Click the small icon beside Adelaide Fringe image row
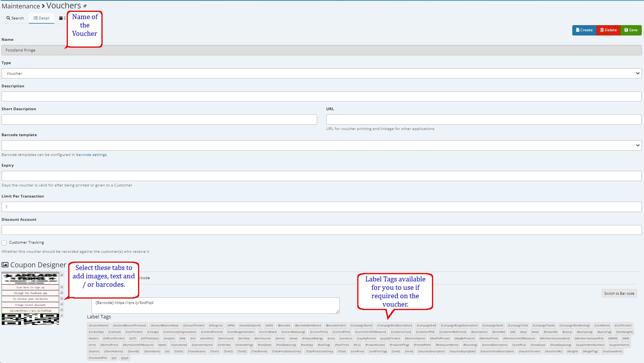Screen dimensions: 644x363 (62, 275)
